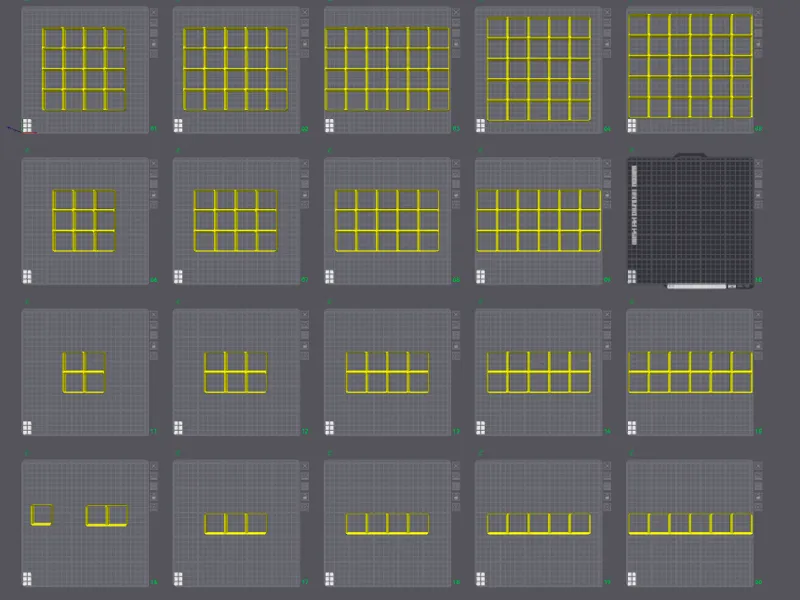The image size is (800, 600).
Task: Remove plate 16 with its X icon
Action: pos(154,466)
